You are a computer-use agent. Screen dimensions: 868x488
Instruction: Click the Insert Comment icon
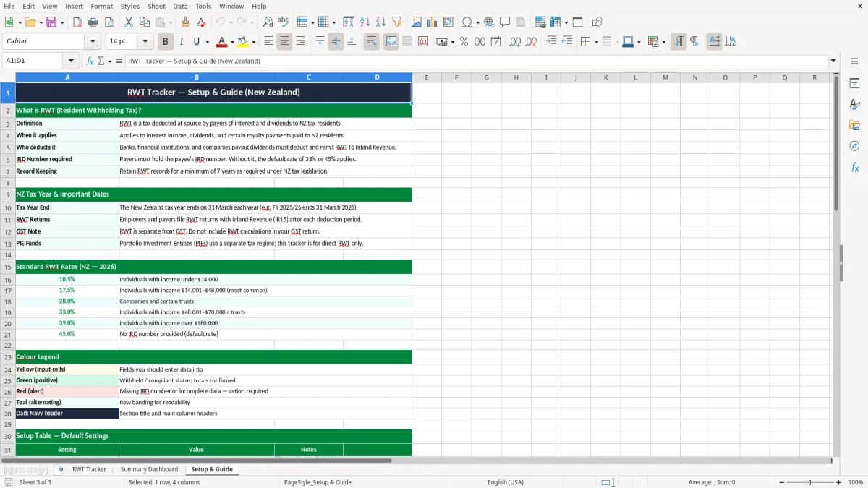point(505,22)
